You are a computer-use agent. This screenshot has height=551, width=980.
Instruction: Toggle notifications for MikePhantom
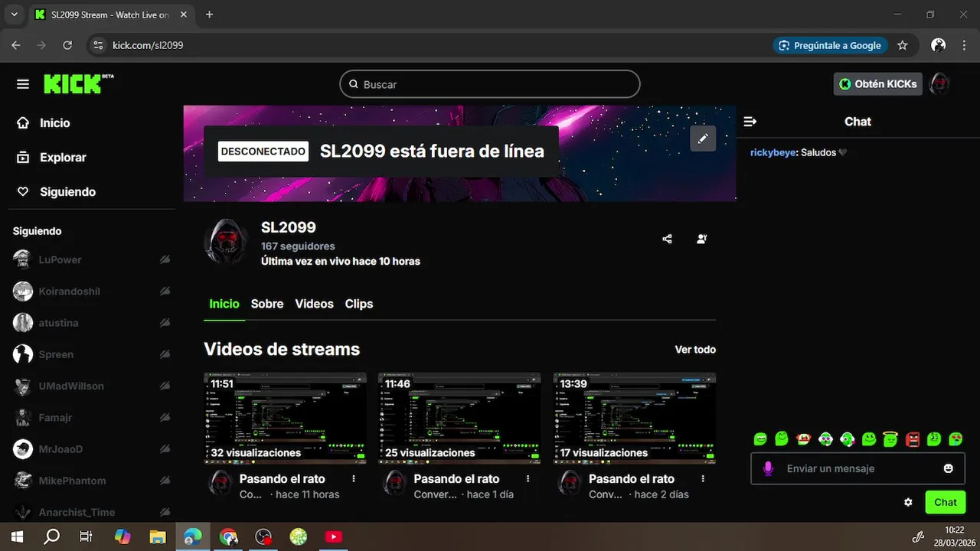[165, 481]
